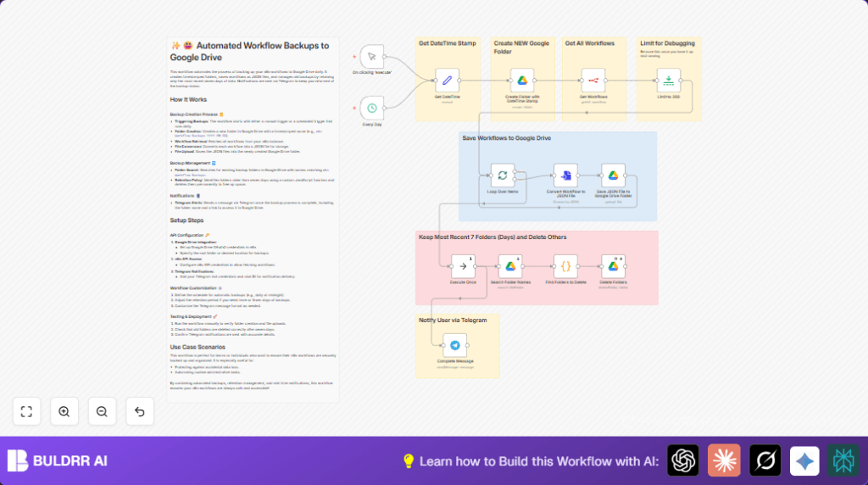Click the 'Keep Most Recent 7 Folders' note title

pos(492,237)
